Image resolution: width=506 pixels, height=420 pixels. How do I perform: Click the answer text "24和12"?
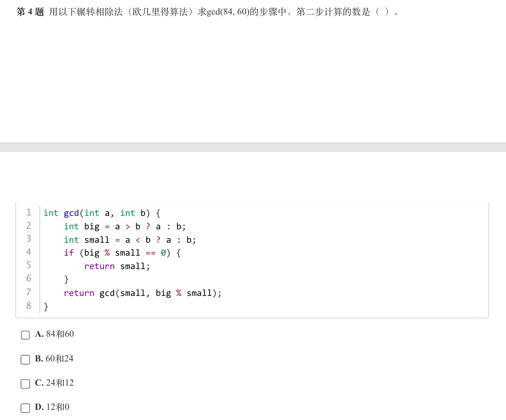[60, 382]
